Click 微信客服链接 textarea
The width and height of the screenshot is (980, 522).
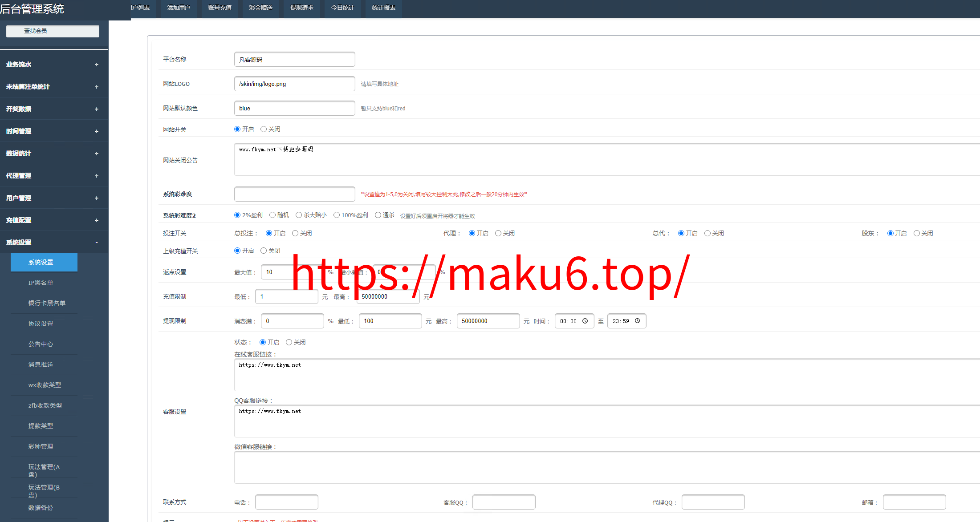(x=607, y=468)
